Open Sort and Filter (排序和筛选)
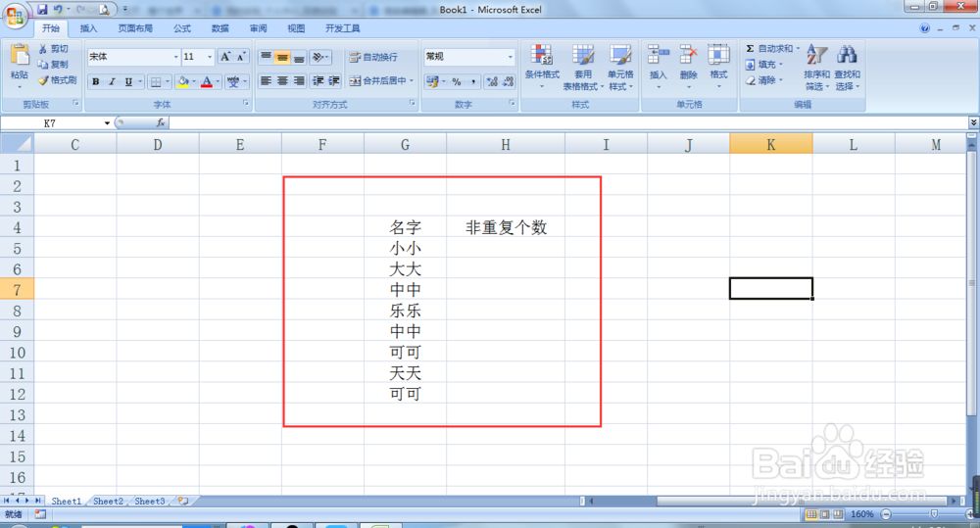 tap(817, 67)
